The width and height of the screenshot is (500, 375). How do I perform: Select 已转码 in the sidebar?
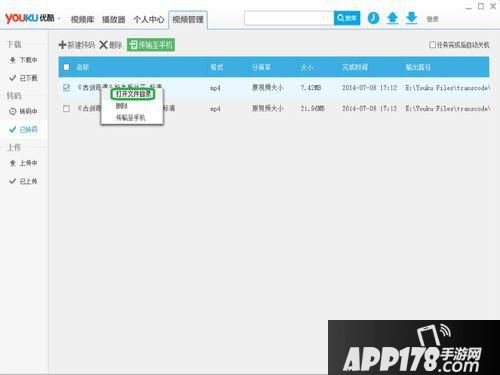[x=24, y=130]
